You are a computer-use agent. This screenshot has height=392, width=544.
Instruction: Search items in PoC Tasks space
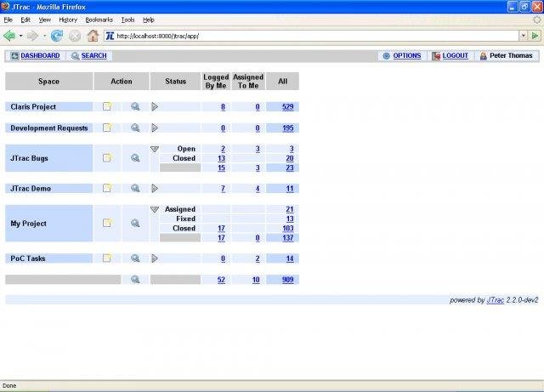[135, 258]
